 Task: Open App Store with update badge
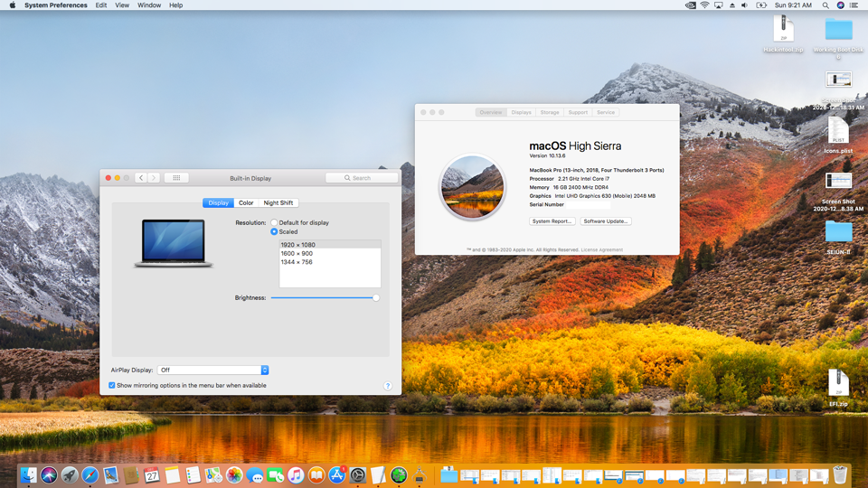[336, 474]
